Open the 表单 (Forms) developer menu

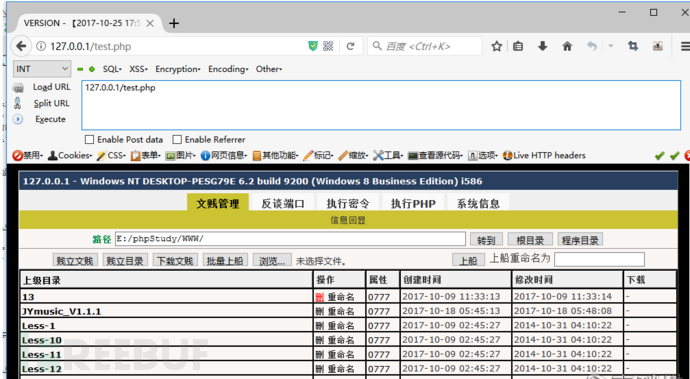[146, 155]
